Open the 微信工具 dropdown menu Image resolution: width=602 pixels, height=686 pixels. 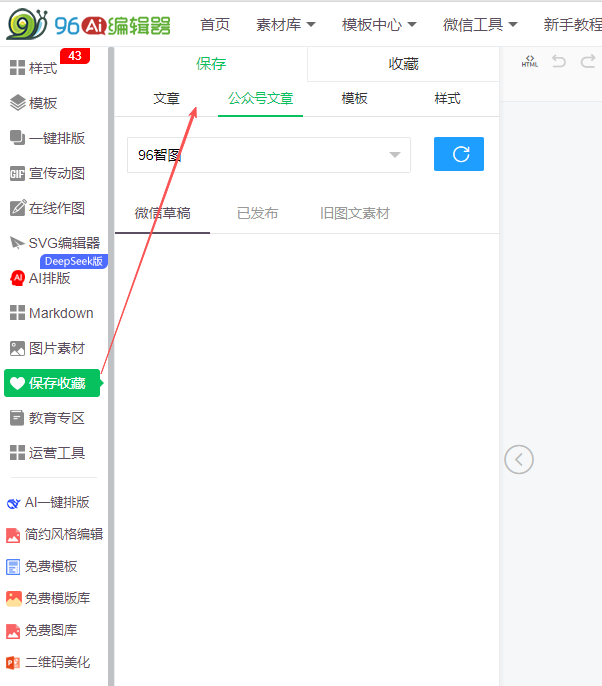[480, 24]
